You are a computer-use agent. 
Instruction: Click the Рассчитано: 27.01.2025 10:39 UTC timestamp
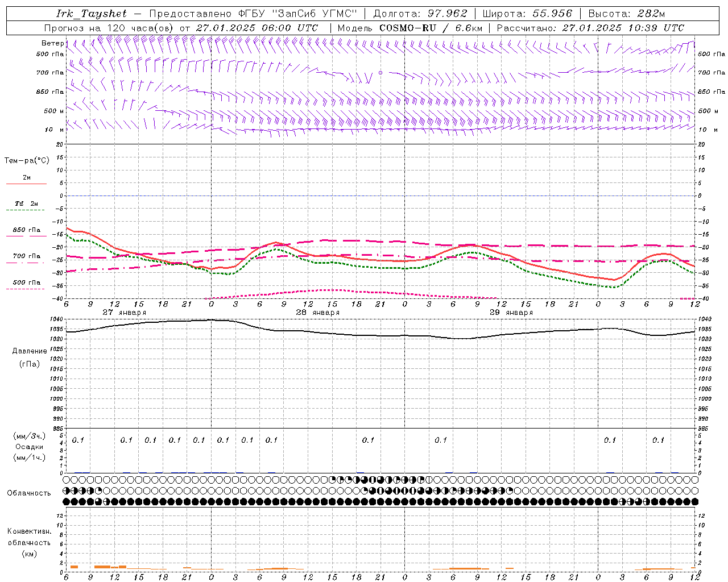[590, 28]
